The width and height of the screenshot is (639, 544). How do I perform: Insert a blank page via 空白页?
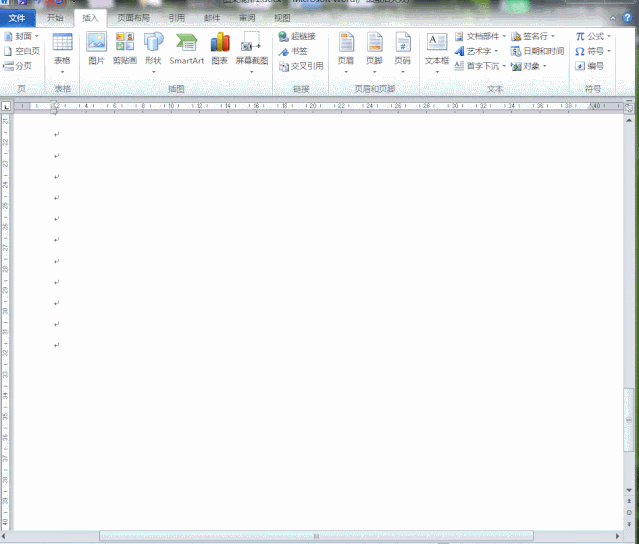coord(22,51)
